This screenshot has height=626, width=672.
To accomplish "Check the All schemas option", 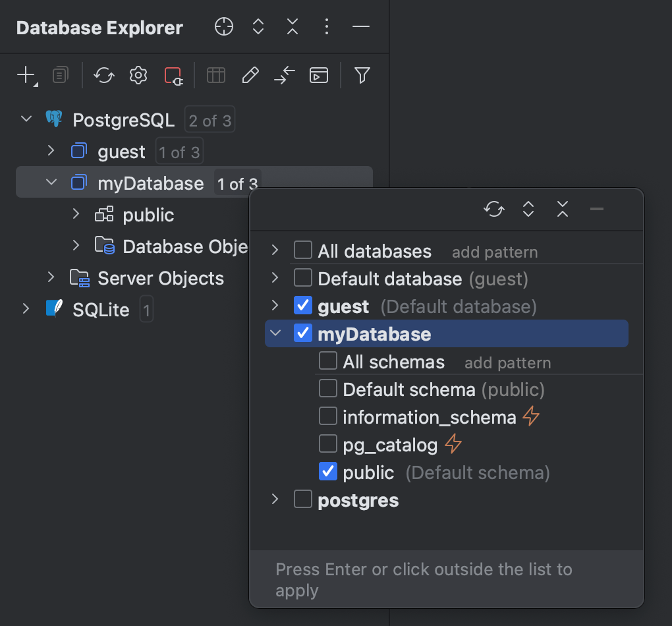I will pos(327,360).
